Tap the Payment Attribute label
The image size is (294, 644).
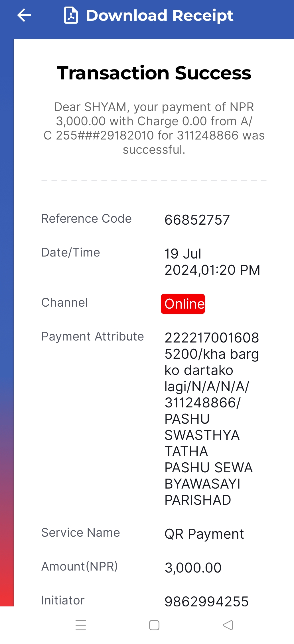[x=93, y=337]
